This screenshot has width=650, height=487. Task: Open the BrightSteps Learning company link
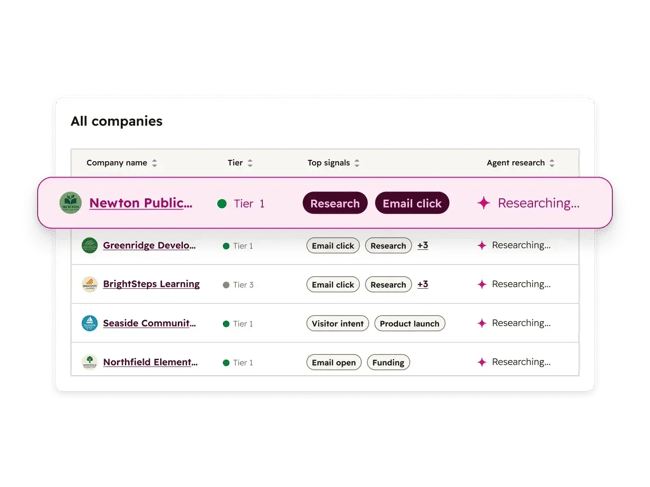pyautogui.click(x=151, y=285)
